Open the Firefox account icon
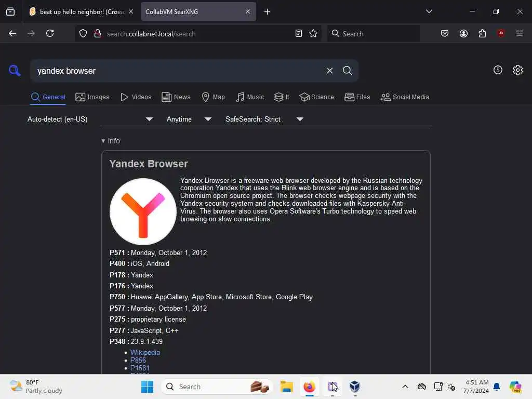The image size is (532, 399). coord(463,34)
